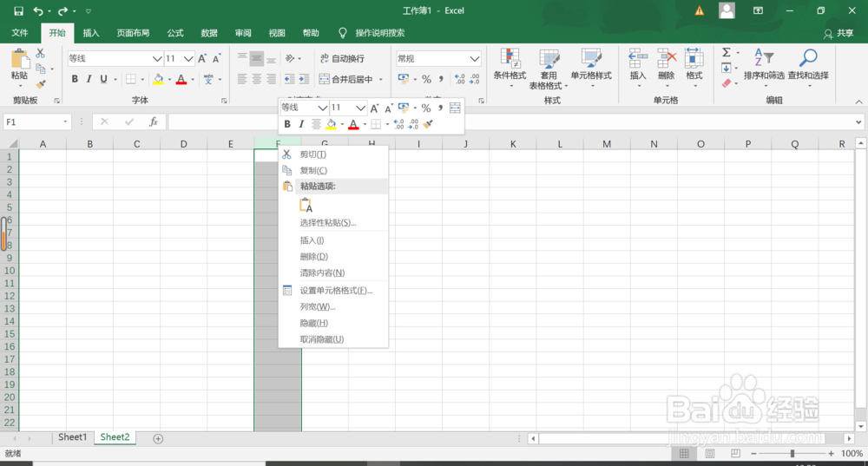Click the Cut scissors icon in ribbon

(41, 53)
